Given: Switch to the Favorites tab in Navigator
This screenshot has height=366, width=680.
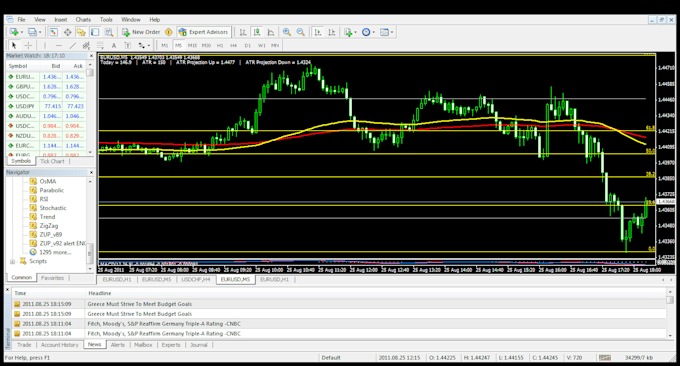Looking at the screenshot, I should click(x=52, y=278).
